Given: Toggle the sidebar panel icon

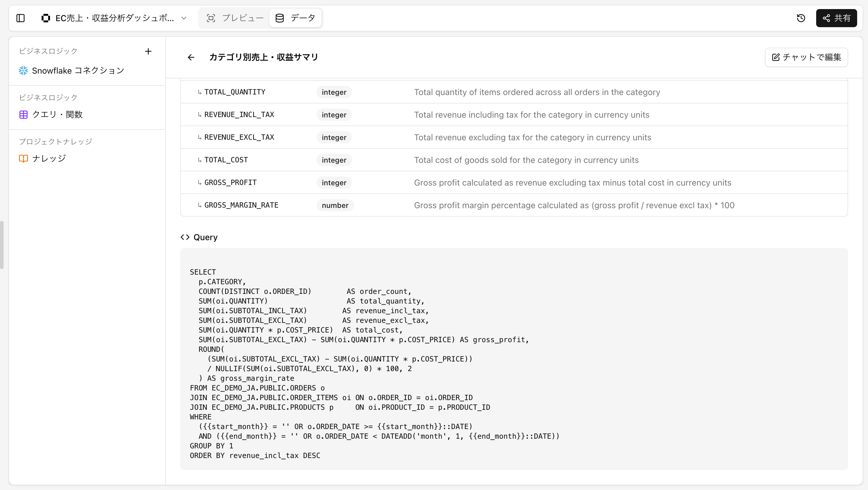Looking at the screenshot, I should [20, 18].
